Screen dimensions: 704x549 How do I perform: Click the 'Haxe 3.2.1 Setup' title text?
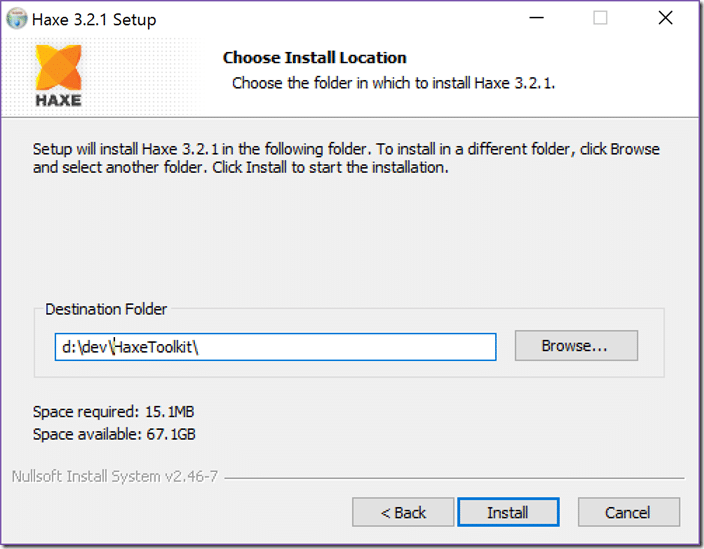click(94, 20)
